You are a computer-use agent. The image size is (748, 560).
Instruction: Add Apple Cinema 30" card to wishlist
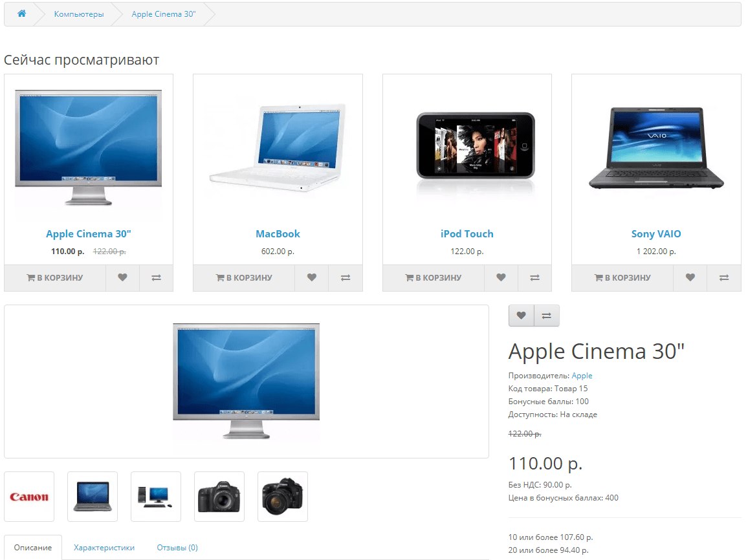pyautogui.click(x=122, y=277)
